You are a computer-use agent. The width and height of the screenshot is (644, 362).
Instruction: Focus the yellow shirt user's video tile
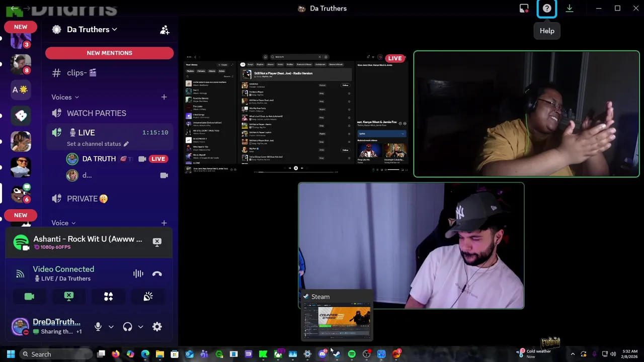click(526, 114)
